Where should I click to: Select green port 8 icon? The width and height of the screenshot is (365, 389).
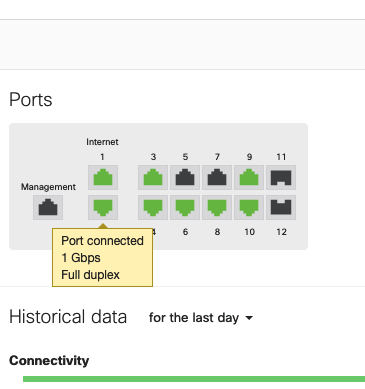click(x=217, y=207)
